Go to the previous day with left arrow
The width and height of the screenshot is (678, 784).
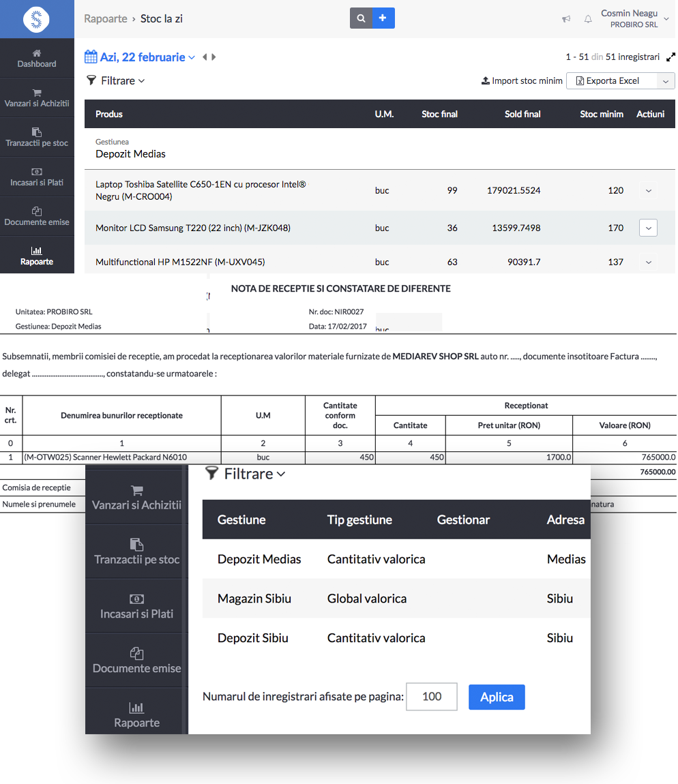205,57
